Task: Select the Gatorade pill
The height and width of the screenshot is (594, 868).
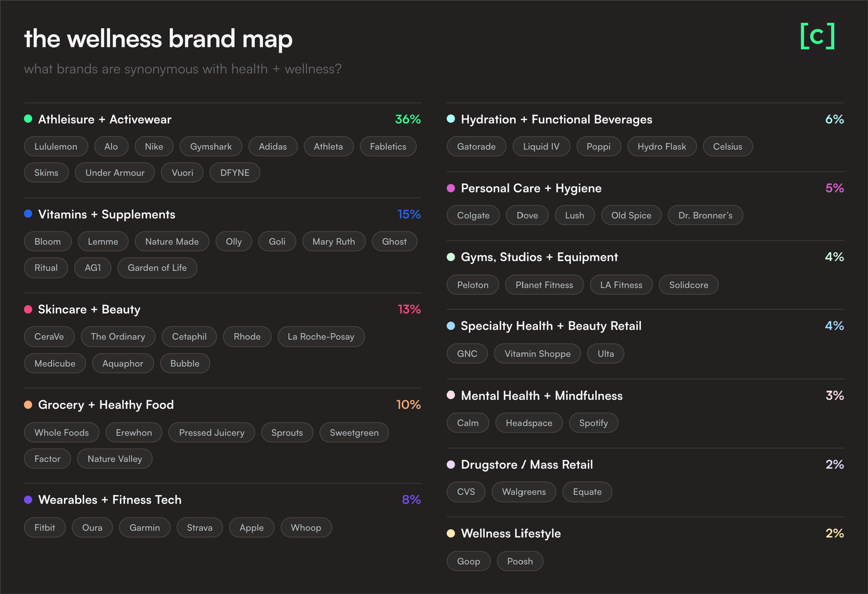Action: pos(476,147)
